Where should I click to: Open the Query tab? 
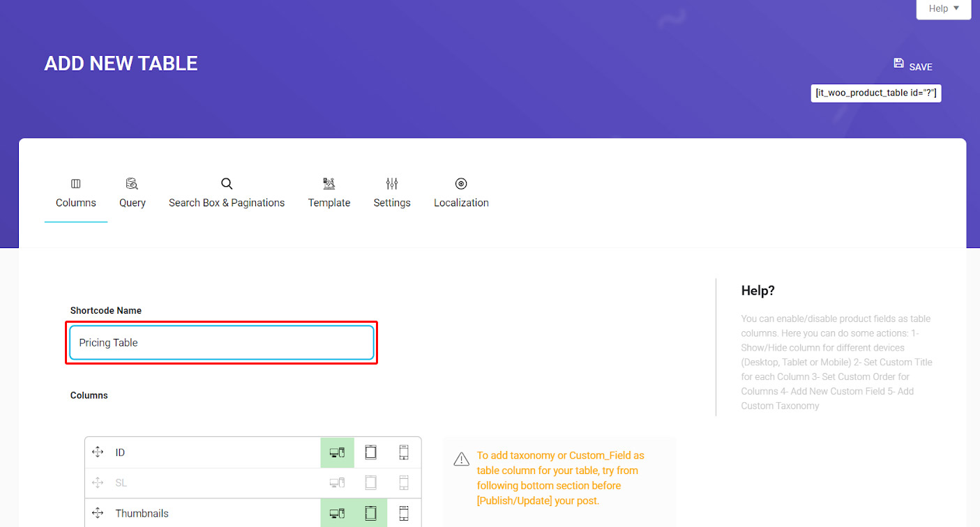(132, 193)
